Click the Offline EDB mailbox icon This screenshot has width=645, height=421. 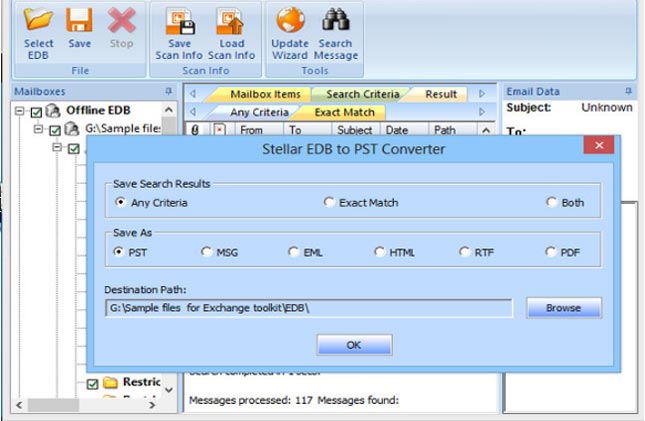[x=53, y=110]
